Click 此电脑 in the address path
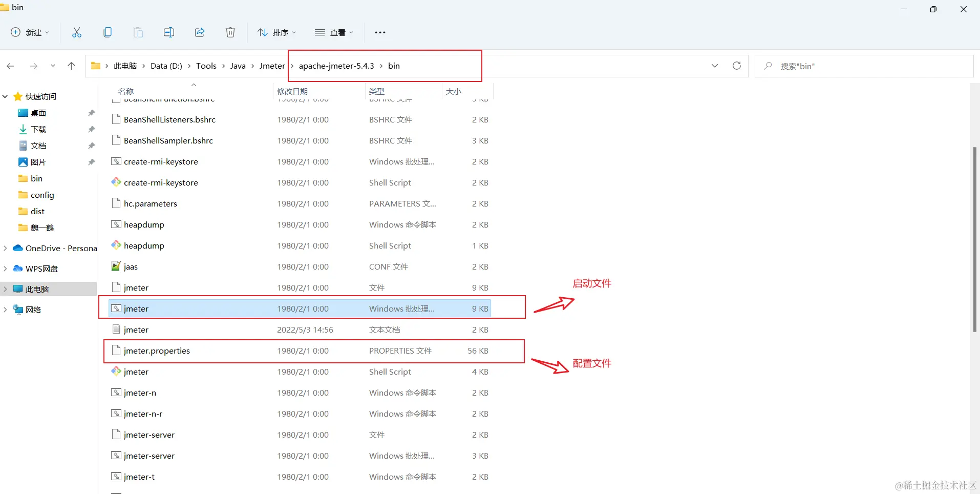Viewport: 980px width, 494px height. (x=125, y=66)
